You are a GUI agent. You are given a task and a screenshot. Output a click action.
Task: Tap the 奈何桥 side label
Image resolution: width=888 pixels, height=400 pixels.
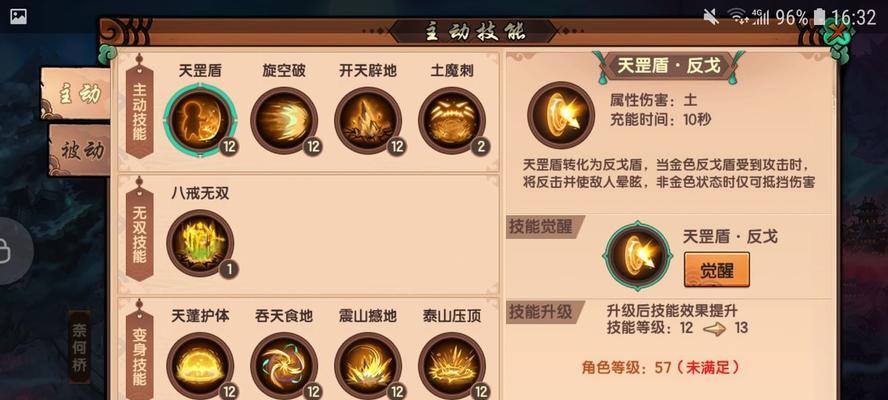coord(80,347)
